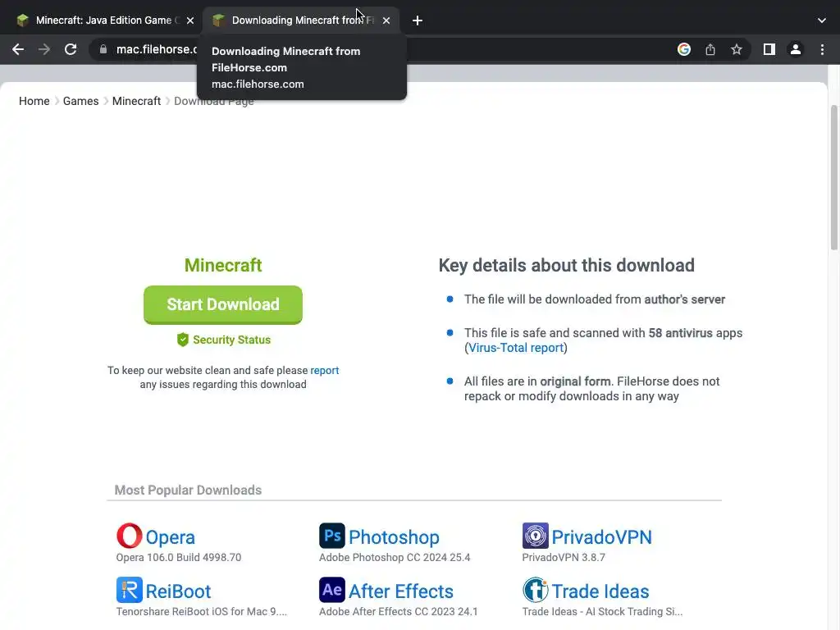Go to Games breadcrumb
Image resolution: width=840 pixels, height=630 pixels.
[x=81, y=101]
